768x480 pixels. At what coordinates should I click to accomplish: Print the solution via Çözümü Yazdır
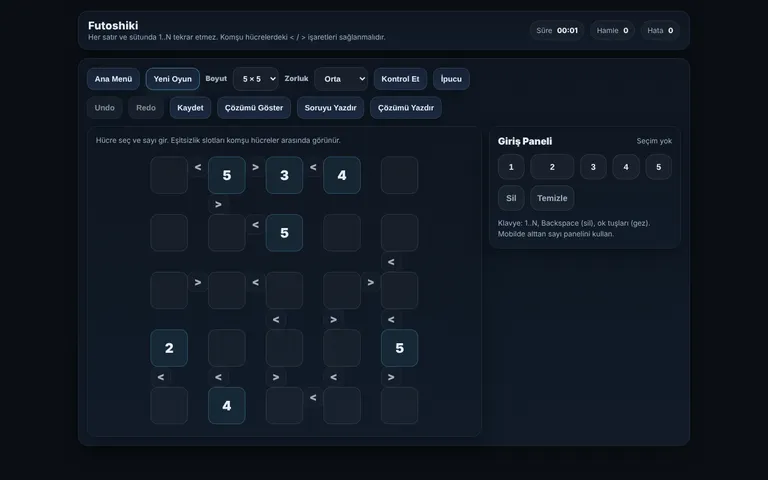[406, 108]
